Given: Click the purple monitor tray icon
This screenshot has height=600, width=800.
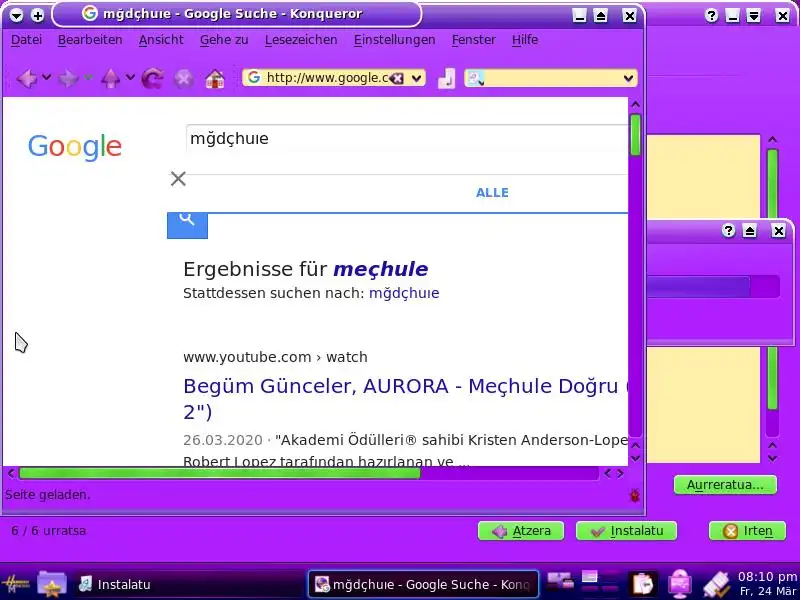Looking at the screenshot, I should 680,584.
